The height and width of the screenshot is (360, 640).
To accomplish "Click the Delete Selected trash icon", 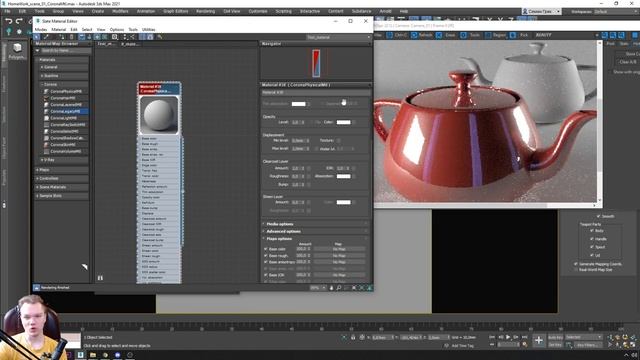I will pyautogui.click(x=71, y=37).
